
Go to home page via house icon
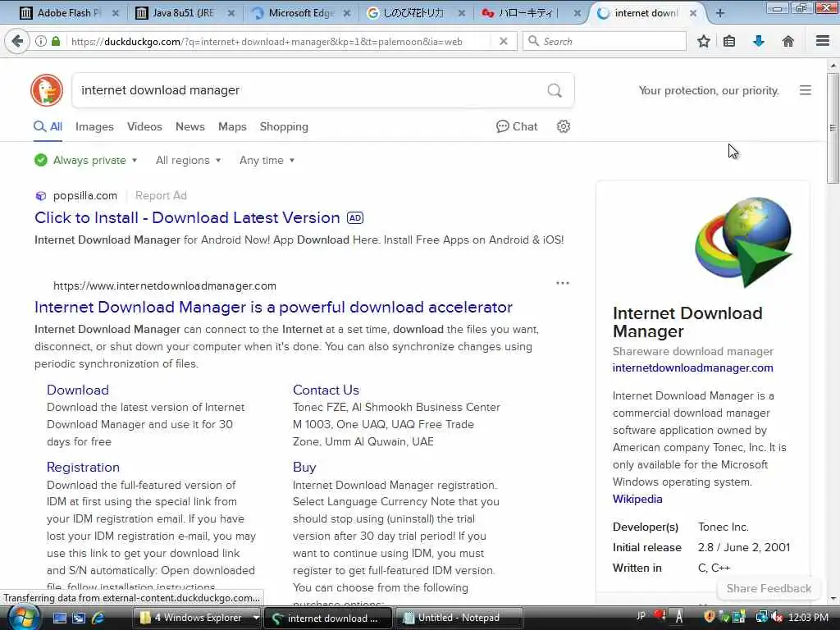pos(788,41)
